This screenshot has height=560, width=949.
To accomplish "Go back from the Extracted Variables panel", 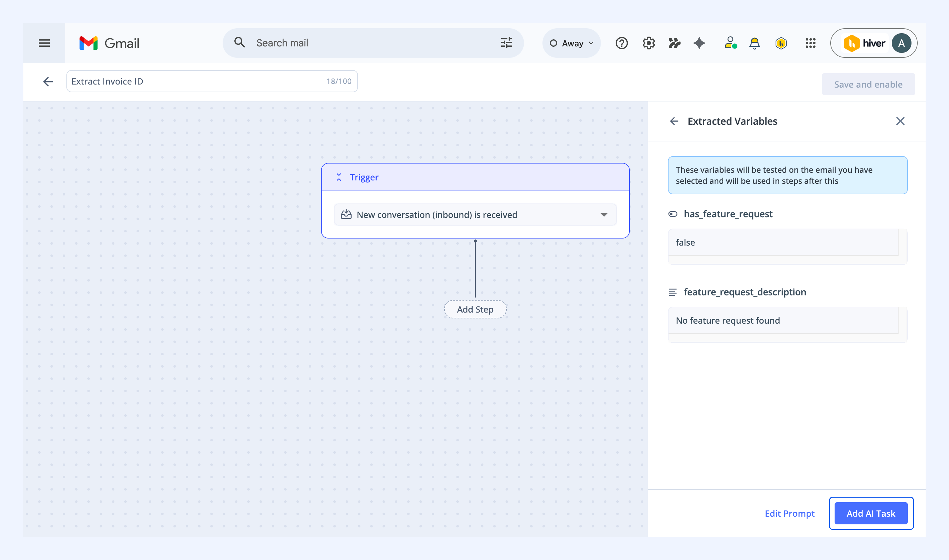I will tap(674, 121).
